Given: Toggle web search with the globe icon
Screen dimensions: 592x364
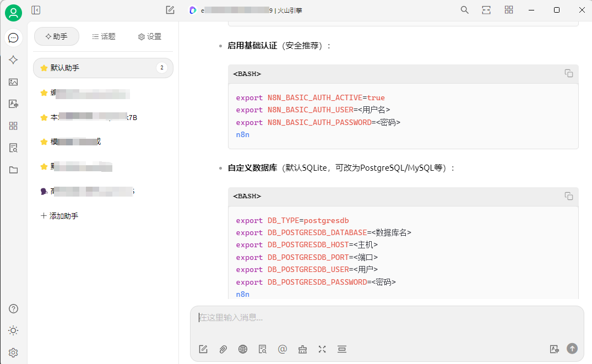Looking at the screenshot, I should (x=242, y=349).
